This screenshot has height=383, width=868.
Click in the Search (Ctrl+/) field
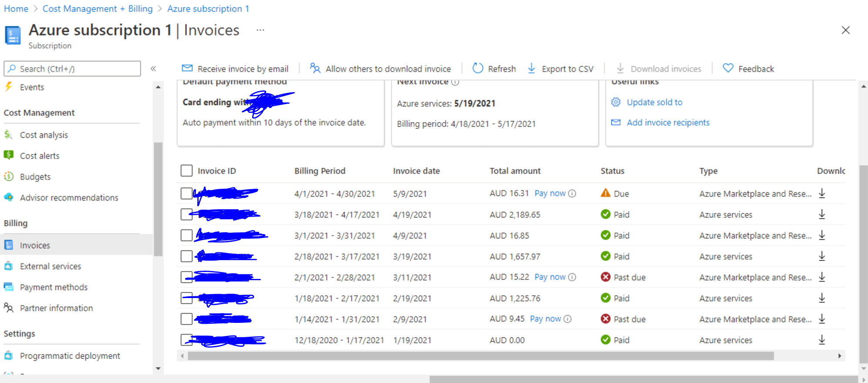coord(72,68)
